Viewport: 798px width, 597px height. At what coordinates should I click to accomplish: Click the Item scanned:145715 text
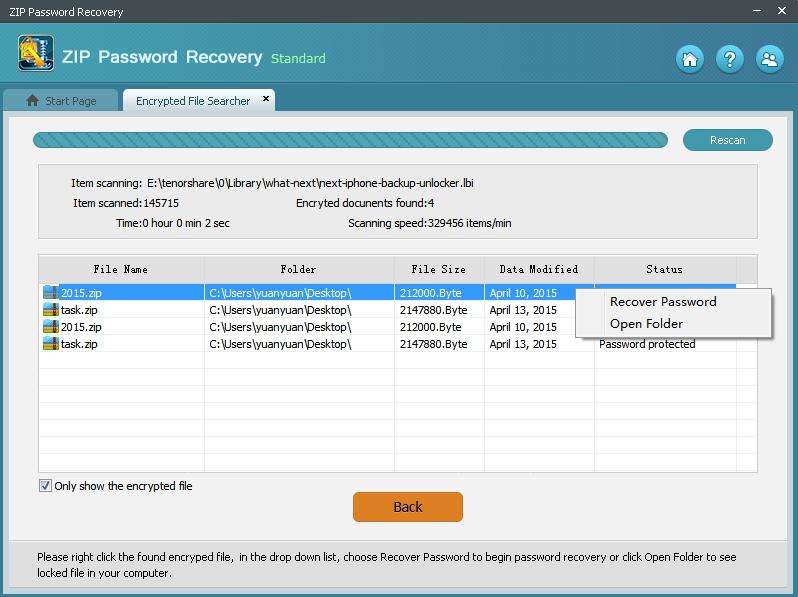[126, 203]
